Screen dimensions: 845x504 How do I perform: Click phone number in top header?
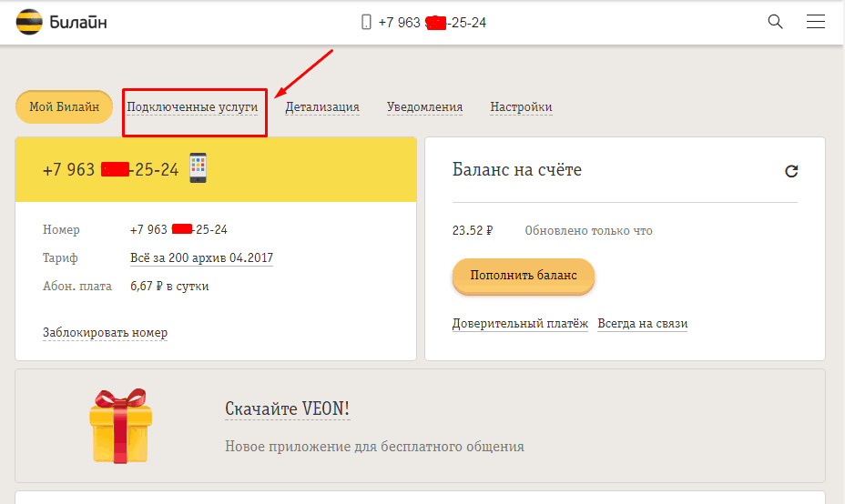point(433,22)
